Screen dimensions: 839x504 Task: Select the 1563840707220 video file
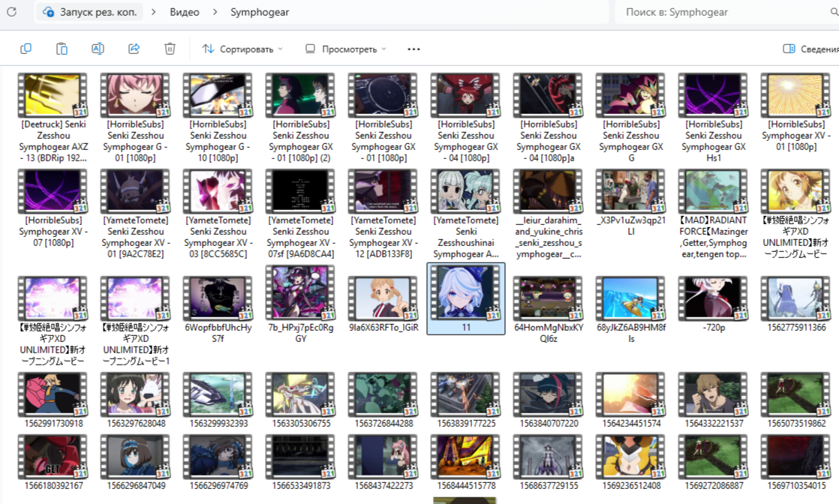point(549,400)
